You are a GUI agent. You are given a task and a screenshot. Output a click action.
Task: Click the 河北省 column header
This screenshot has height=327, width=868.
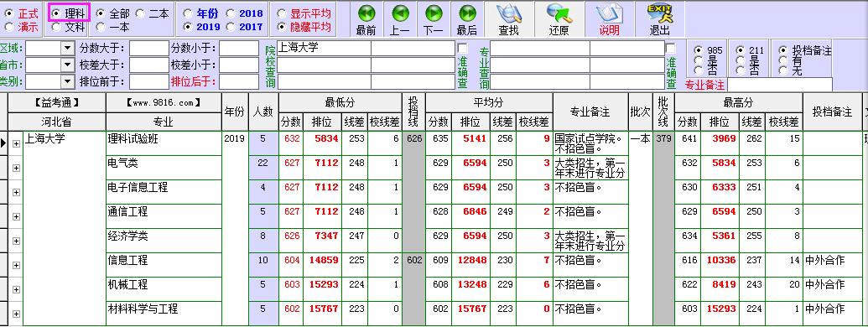click(56, 122)
